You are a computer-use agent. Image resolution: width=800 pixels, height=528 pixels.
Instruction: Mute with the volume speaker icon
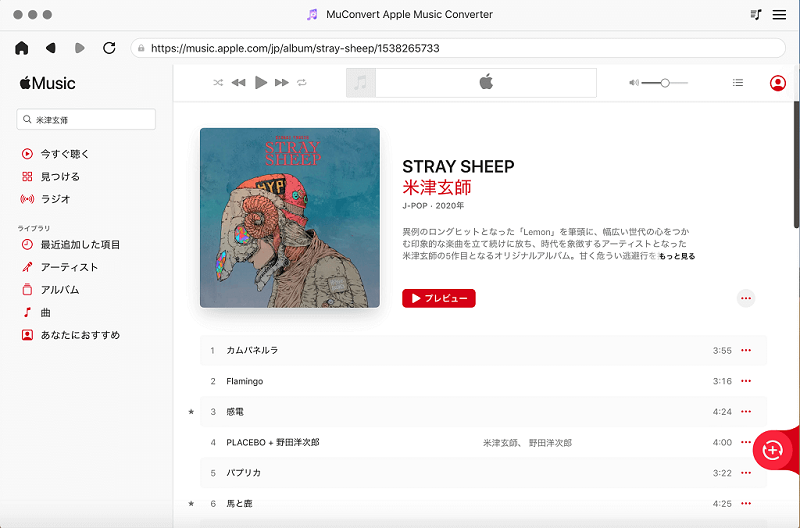[x=634, y=83]
